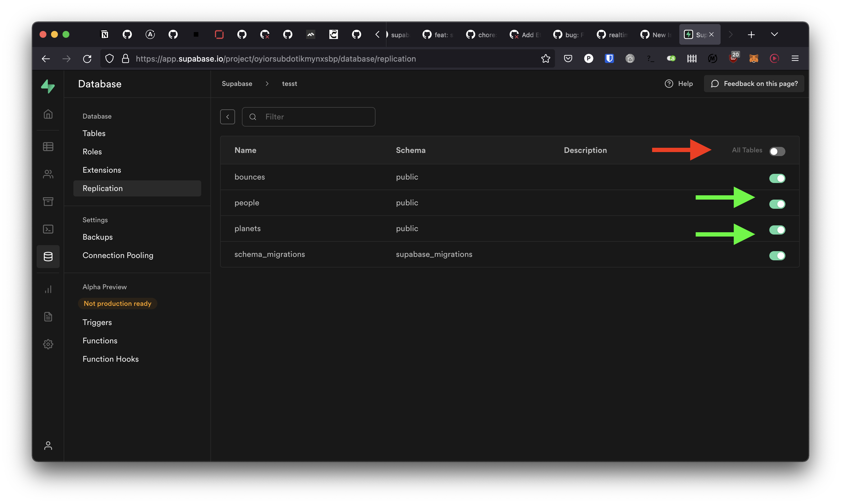Click the Filter search field
This screenshot has width=841, height=504.
tap(309, 117)
